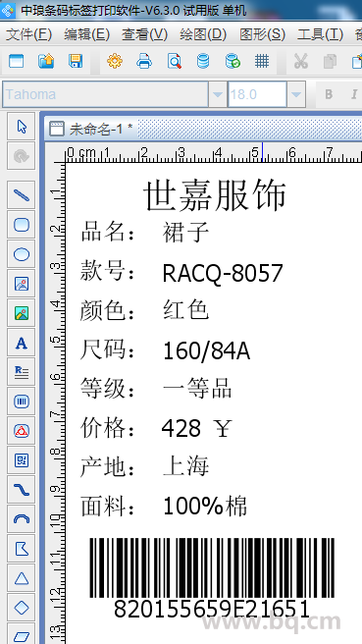The image size is (362, 644).
Task: Select the rounded rectangle tool
Action: click(22, 225)
